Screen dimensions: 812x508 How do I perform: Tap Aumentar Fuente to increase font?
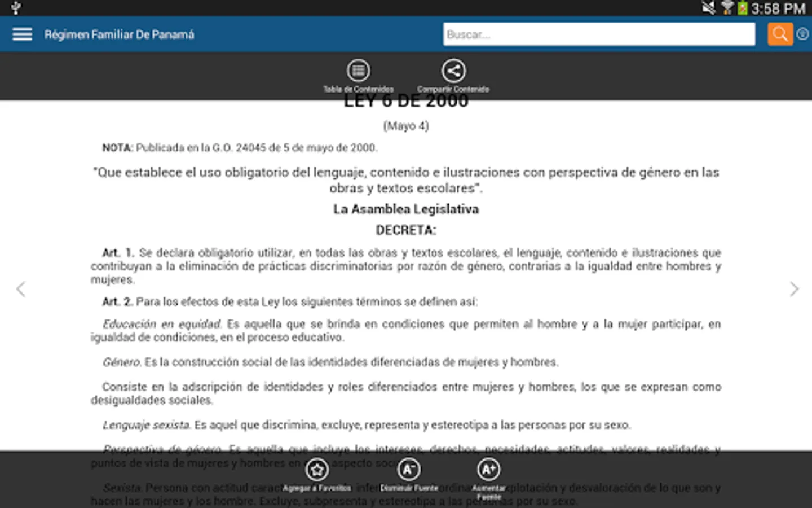488,479
